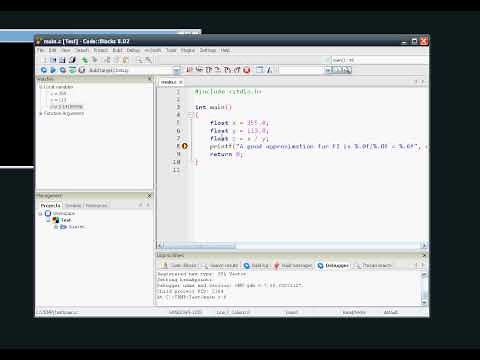The image size is (480, 360).
Task: Switch to the Resources management tab
Action: (x=96, y=205)
